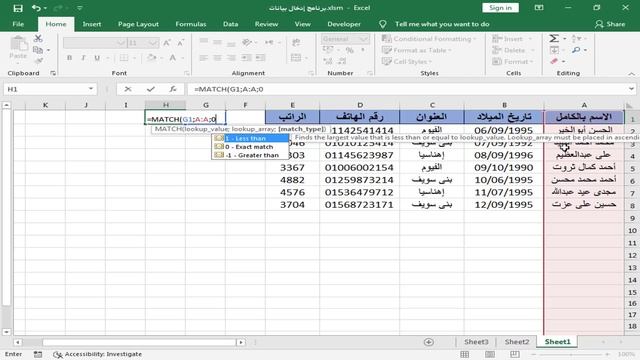640x360 pixels.
Task: Click the Clear eraser icon in Editing
Action: click(554, 61)
